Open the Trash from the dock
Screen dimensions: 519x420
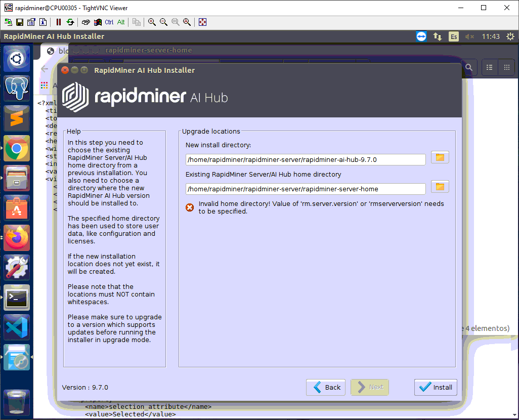point(17,402)
